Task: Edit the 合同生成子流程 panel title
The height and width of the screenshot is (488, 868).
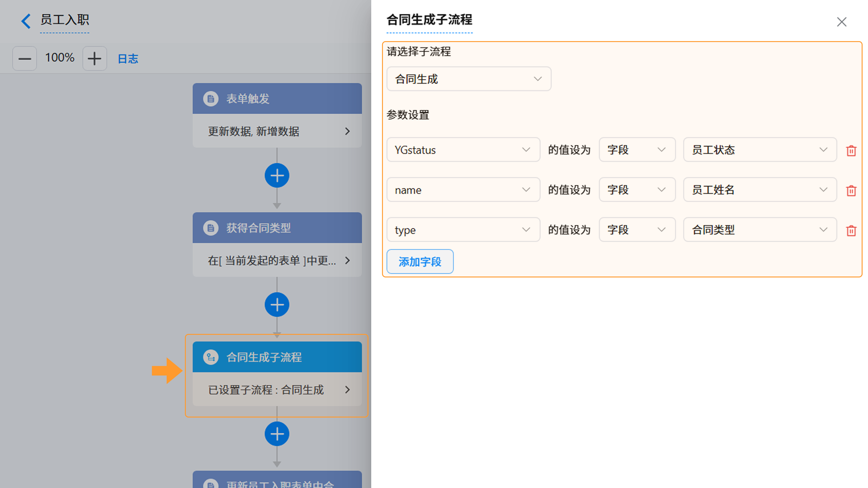Action: coord(429,20)
